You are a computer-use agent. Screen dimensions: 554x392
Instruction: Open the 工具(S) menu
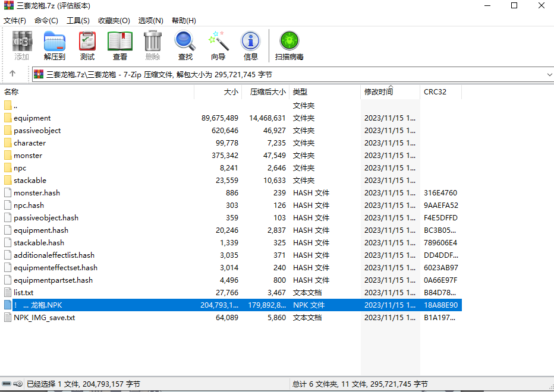[78, 20]
